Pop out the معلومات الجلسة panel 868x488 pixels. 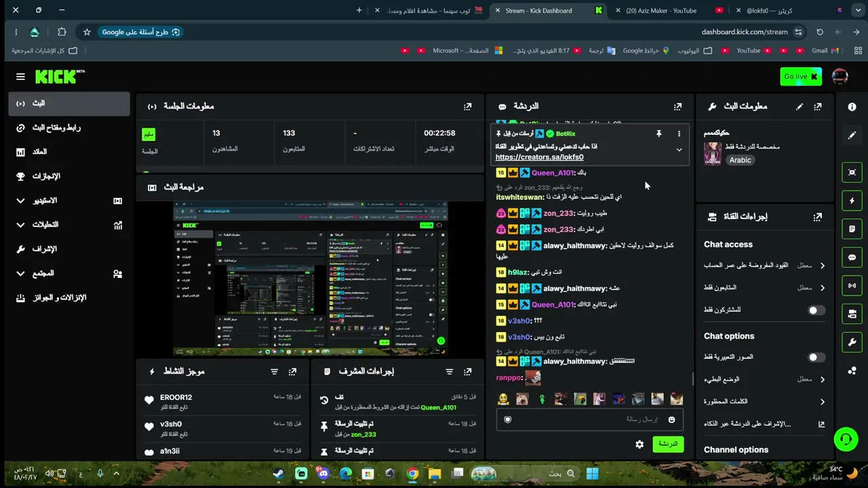tap(467, 106)
